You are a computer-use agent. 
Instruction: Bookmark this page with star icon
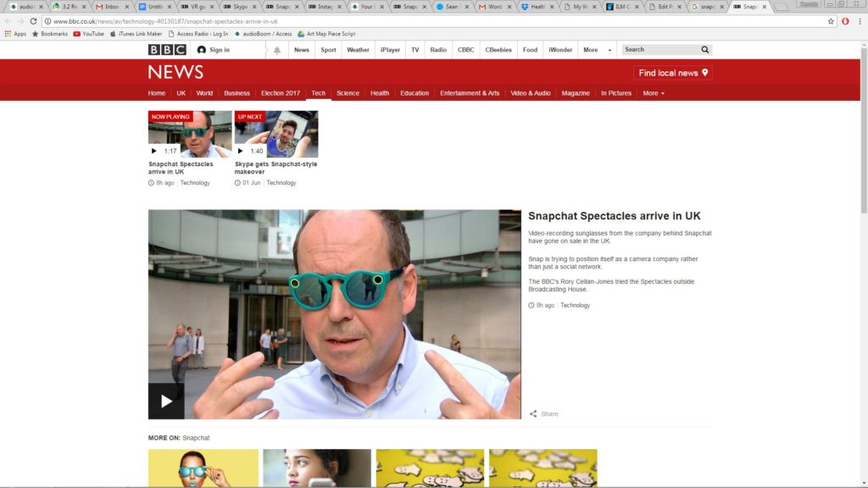[831, 21]
